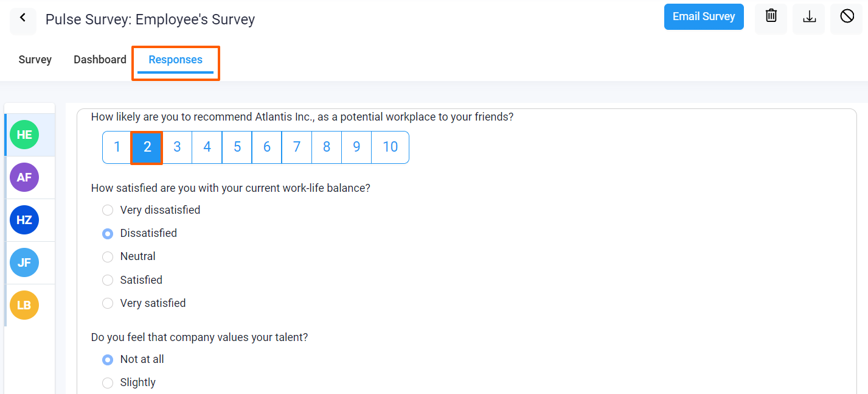Open respondent HE's response
868x394 pixels.
[24, 135]
